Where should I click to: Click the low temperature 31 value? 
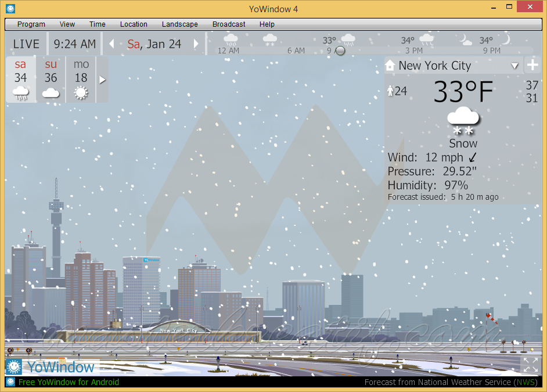point(532,98)
